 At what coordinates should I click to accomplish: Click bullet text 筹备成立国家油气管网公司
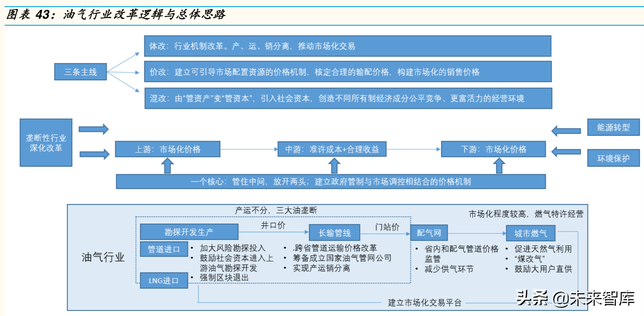pos(342,258)
